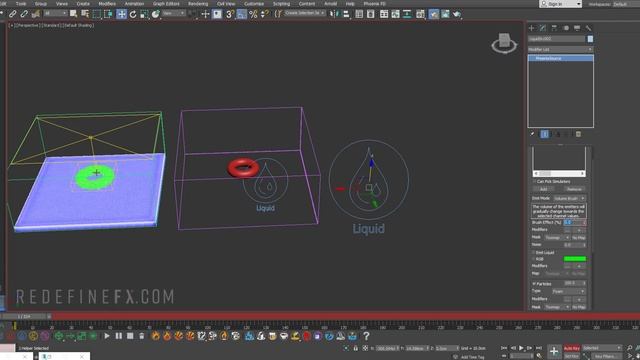Expand the Modifier List dropdown
640x360 pixels.
click(x=560, y=49)
